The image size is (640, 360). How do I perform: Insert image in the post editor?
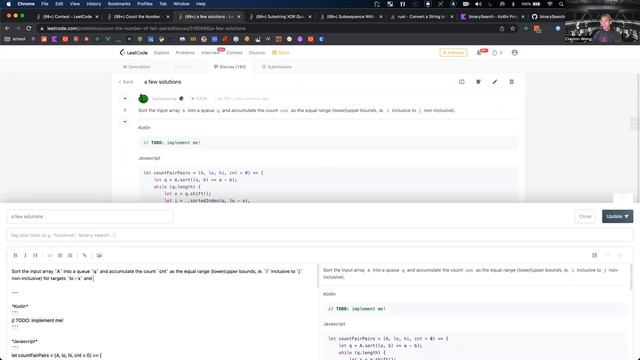click(99, 256)
